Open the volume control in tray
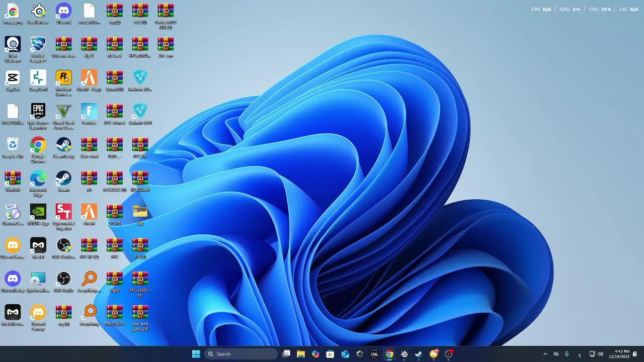644x362 pixels. pyautogui.click(x=600, y=354)
